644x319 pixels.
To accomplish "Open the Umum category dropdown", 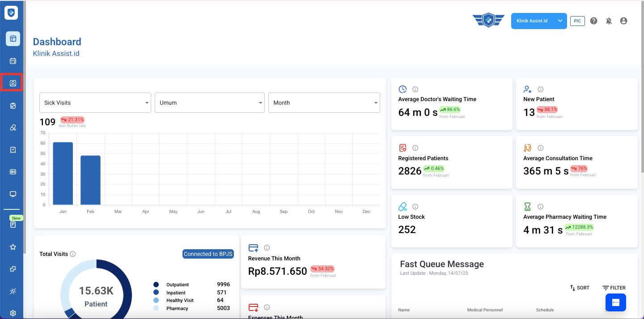I will [209, 103].
